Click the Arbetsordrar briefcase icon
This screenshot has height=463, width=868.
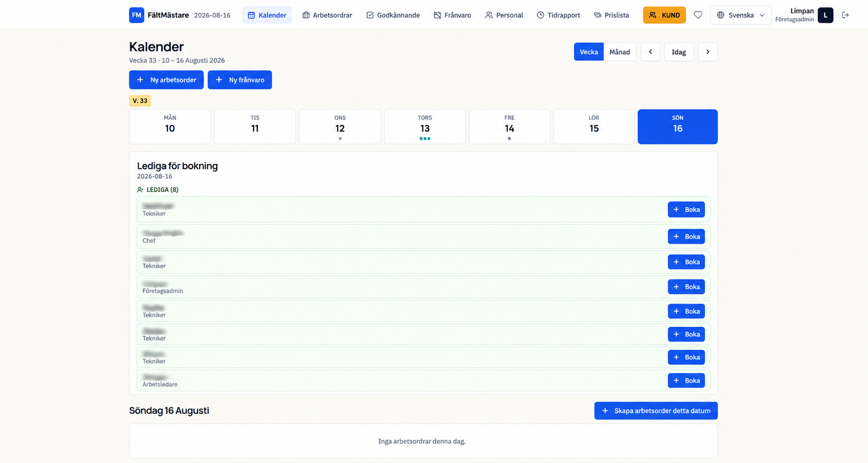click(x=306, y=15)
